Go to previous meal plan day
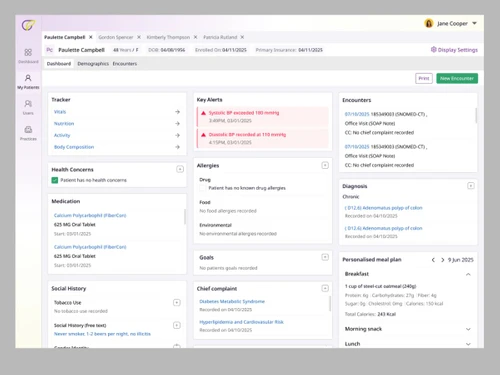The width and height of the screenshot is (500, 375). (433, 260)
